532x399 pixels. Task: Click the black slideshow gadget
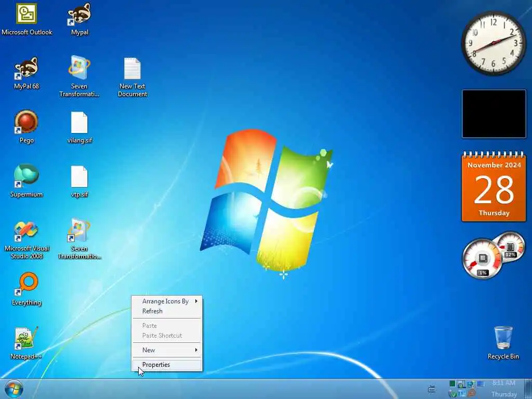[494, 114]
